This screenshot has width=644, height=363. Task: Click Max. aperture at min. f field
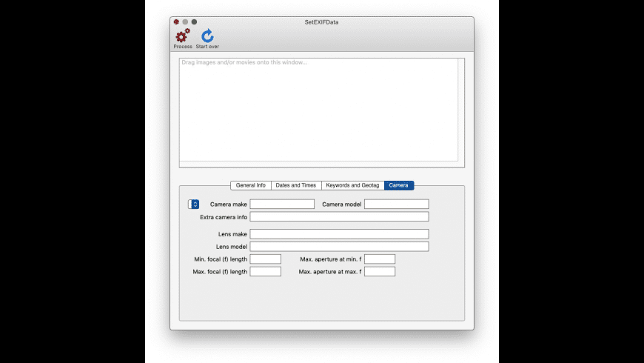[x=380, y=259]
